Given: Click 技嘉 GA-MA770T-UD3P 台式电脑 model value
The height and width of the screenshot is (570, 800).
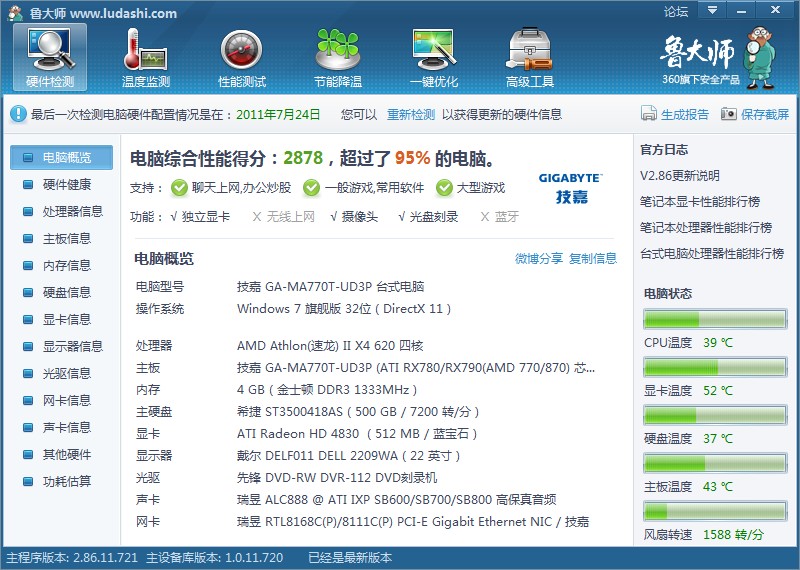Looking at the screenshot, I should (x=331, y=287).
